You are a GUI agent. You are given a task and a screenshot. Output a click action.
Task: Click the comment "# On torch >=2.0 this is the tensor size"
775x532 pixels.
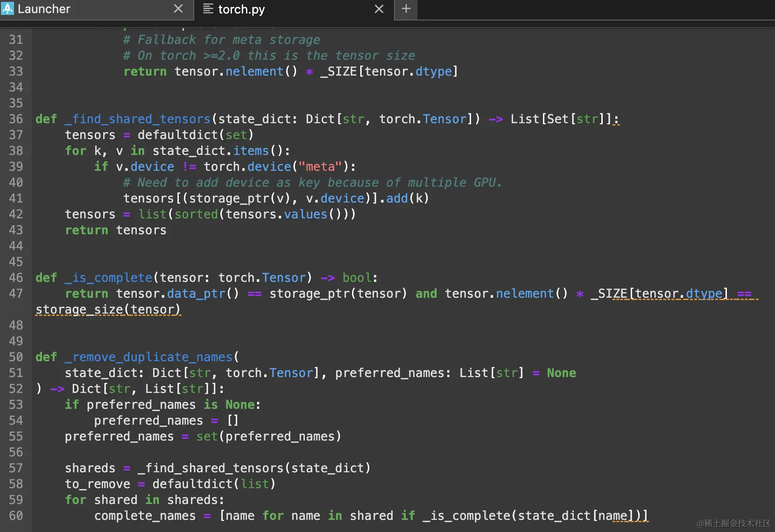(269, 56)
